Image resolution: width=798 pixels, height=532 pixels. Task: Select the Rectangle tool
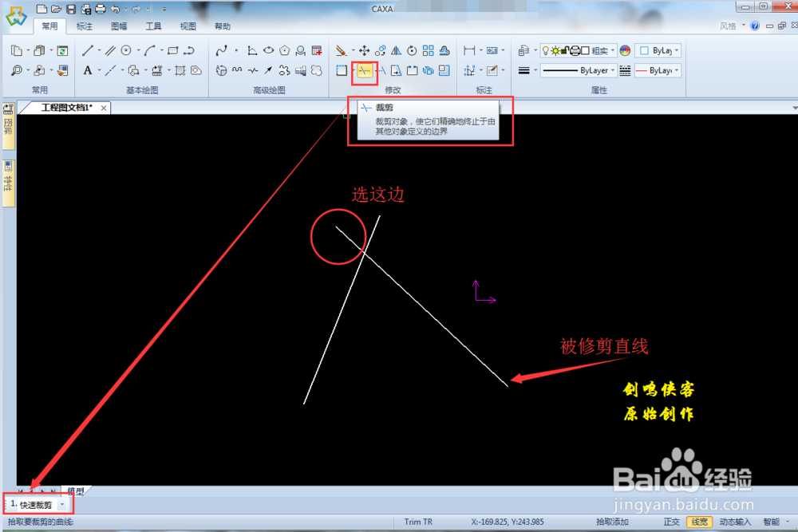[173, 50]
